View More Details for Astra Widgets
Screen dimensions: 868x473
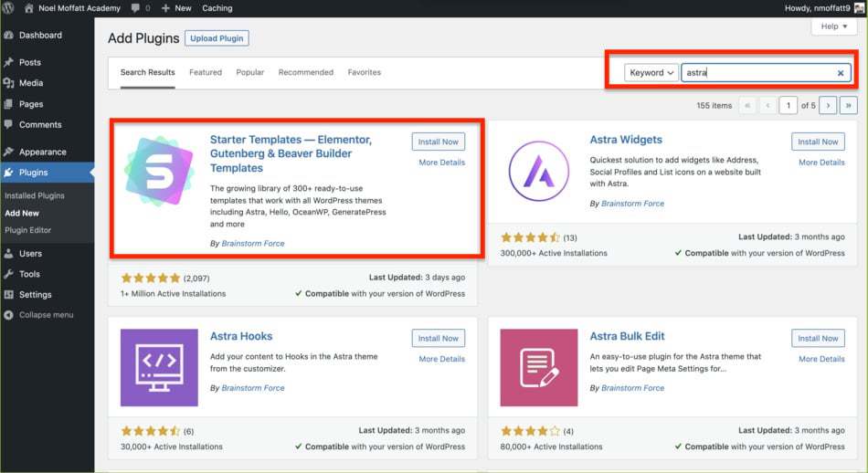[x=821, y=163]
